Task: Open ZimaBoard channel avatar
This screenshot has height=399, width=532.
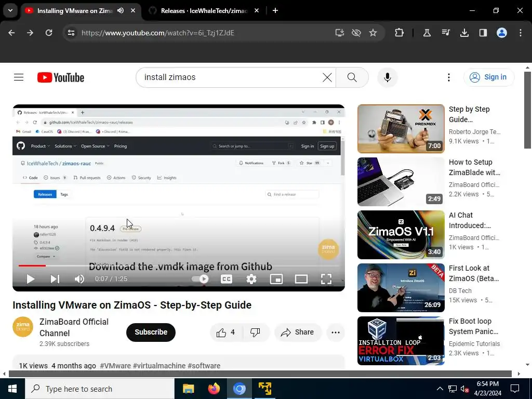Action: (23, 327)
